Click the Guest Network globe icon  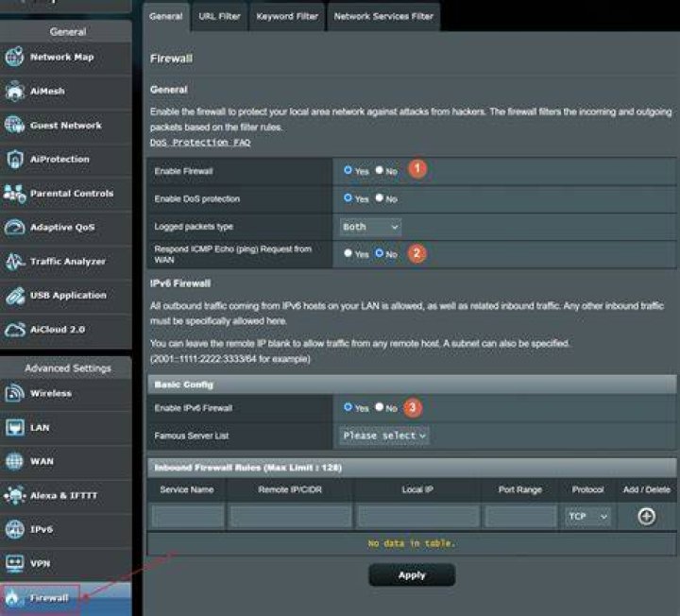[x=14, y=125]
